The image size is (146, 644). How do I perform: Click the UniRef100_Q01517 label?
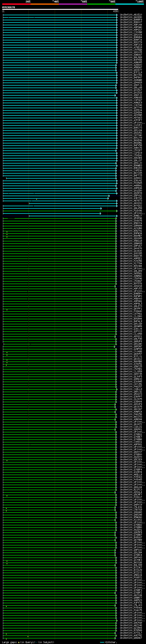(131, 90)
